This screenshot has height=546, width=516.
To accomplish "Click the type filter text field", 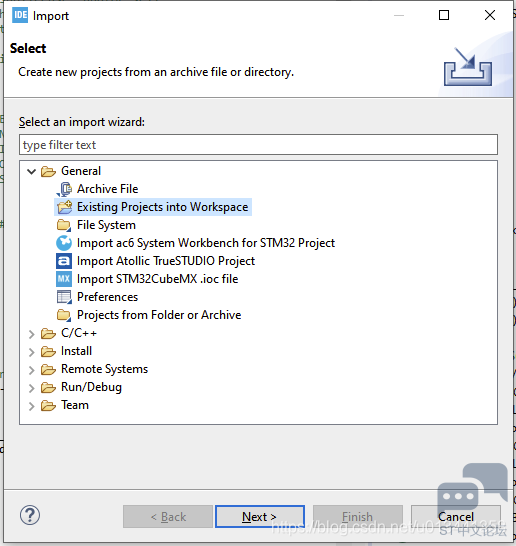I will click(258, 145).
